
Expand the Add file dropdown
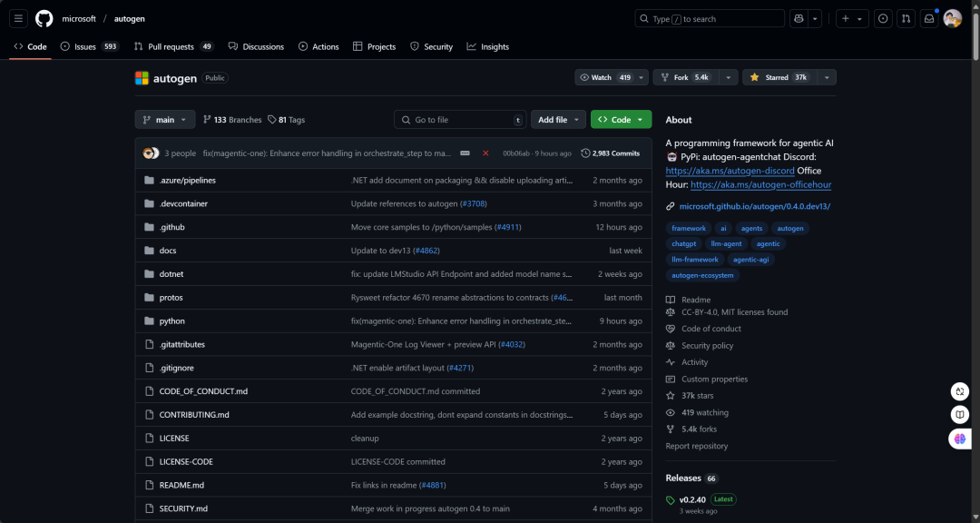(558, 120)
